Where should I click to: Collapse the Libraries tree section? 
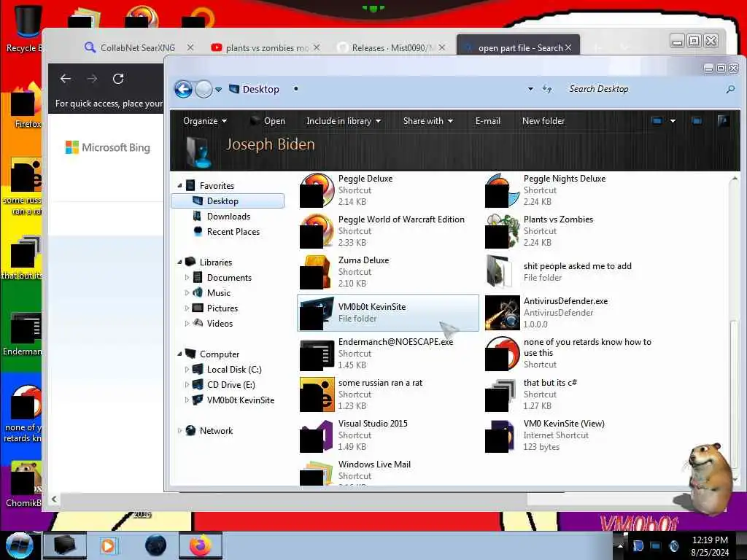click(x=179, y=262)
